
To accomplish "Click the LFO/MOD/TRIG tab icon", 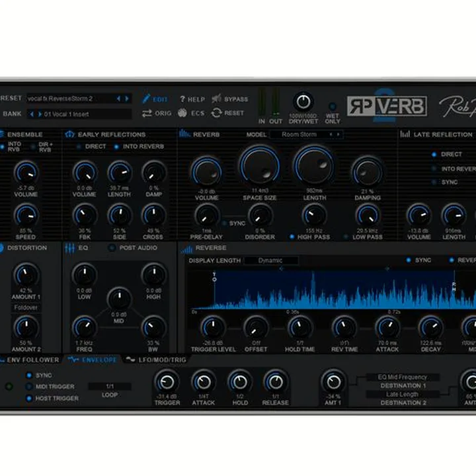I will (130, 360).
